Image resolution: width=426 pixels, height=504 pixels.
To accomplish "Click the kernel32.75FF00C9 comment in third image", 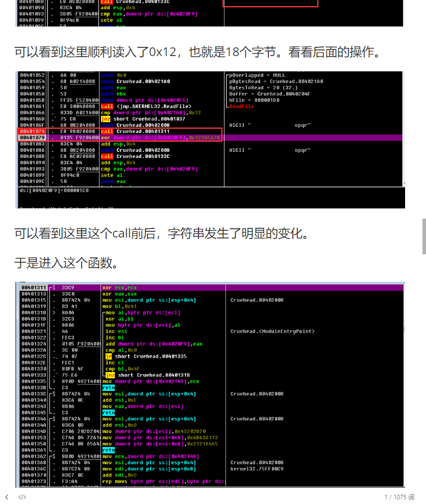I will click(257, 469).
